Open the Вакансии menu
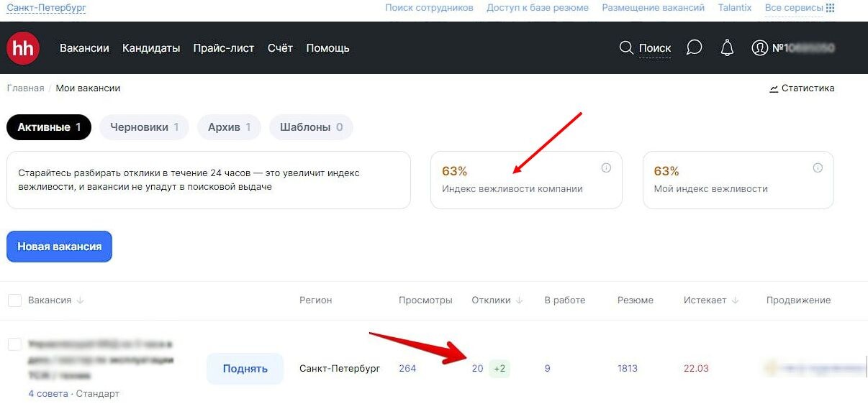868x404 pixels. coord(84,48)
